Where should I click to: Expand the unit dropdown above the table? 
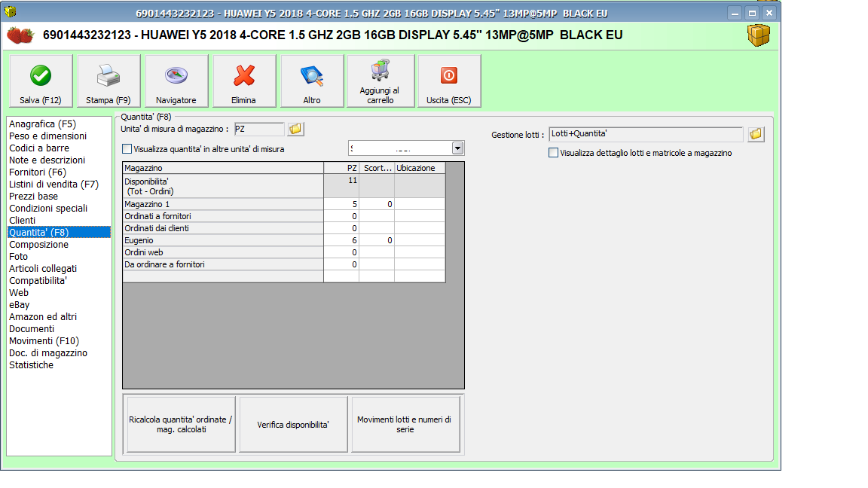pyautogui.click(x=457, y=148)
